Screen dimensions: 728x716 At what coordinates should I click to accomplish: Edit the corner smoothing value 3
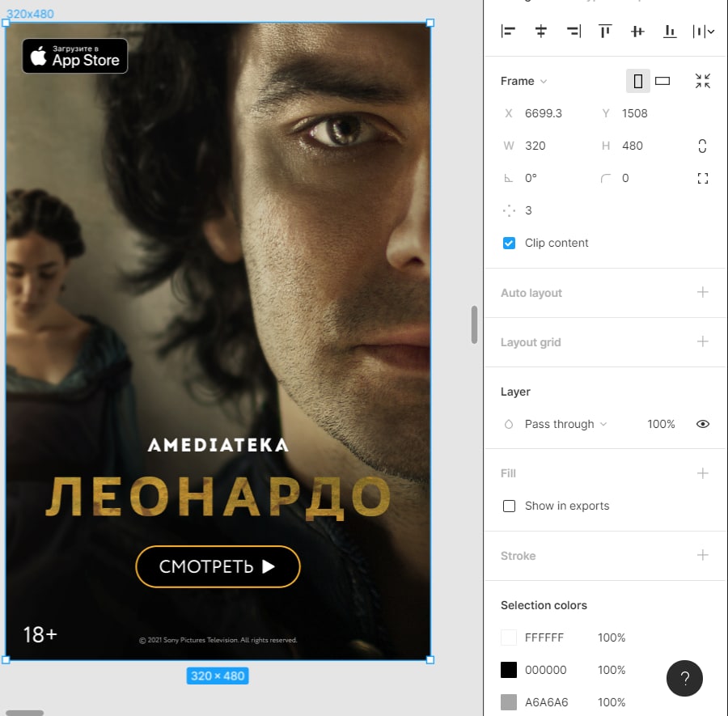click(528, 210)
